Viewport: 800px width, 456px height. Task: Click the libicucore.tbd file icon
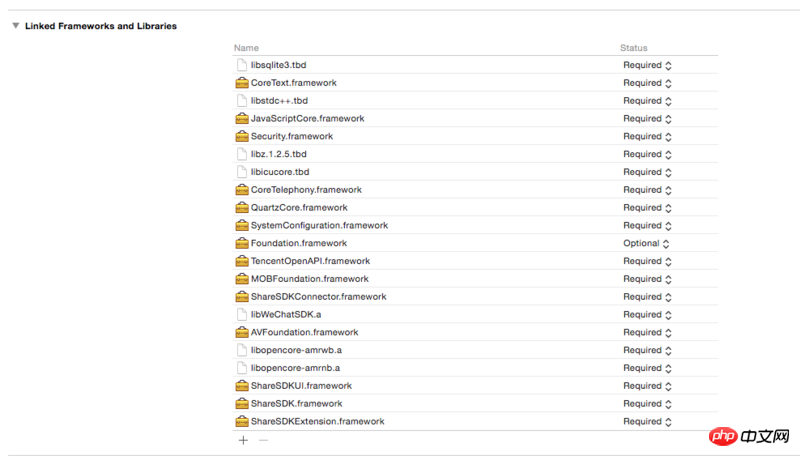click(242, 172)
